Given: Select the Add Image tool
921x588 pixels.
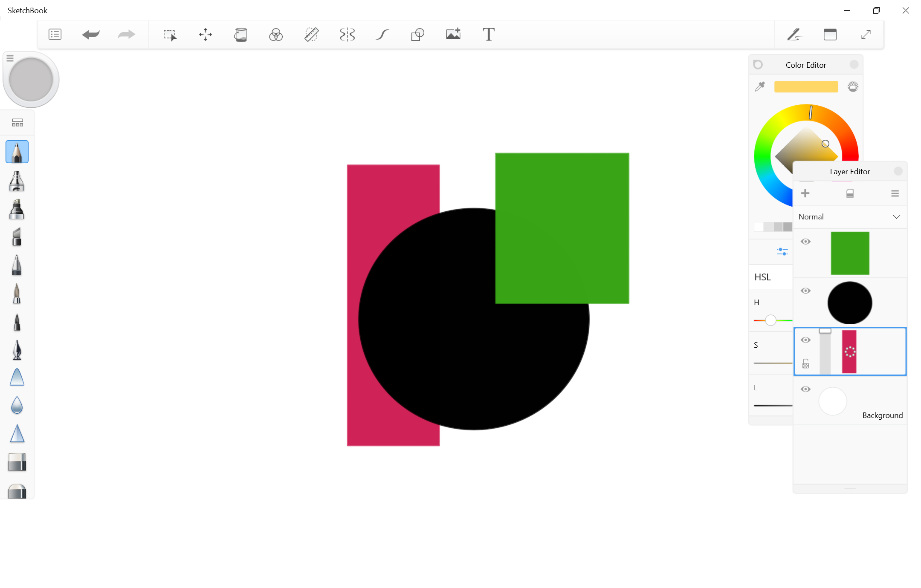Looking at the screenshot, I should [453, 34].
